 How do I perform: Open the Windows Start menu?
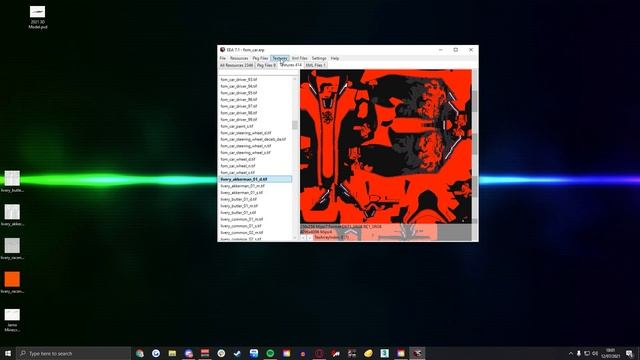tap(8, 353)
